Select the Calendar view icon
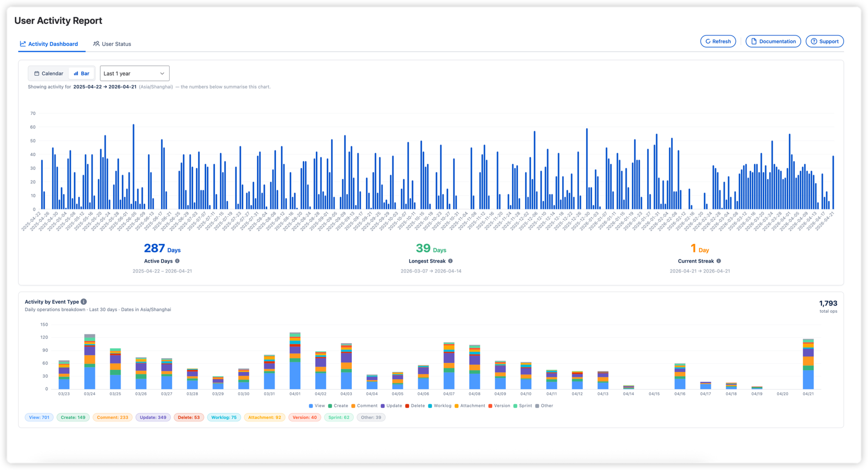The image size is (868, 470). (36, 73)
